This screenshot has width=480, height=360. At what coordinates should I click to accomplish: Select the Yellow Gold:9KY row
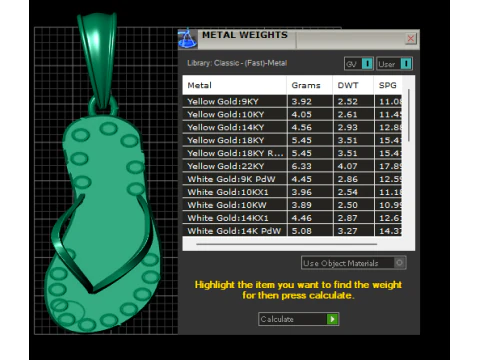pos(292,101)
